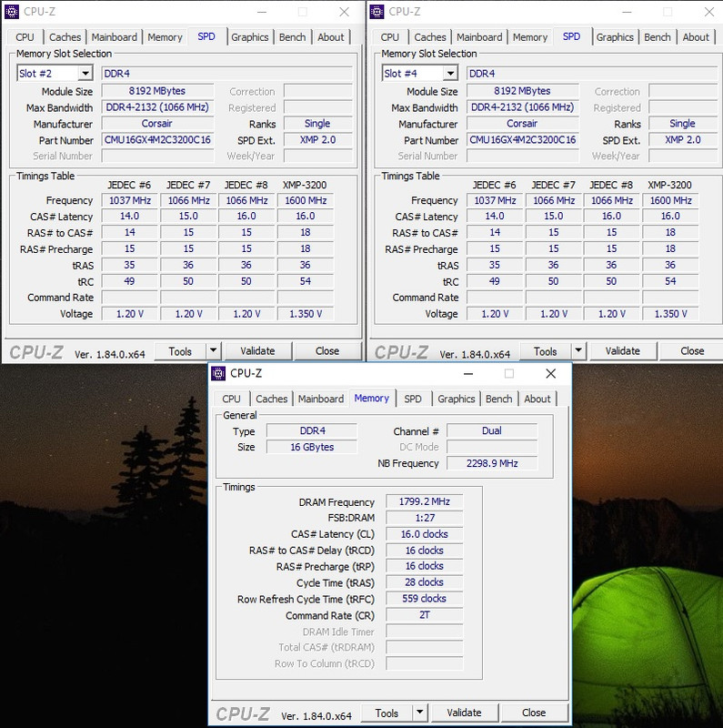Click Tools button in Slot #2 window
723x728 pixels.
pos(180,351)
